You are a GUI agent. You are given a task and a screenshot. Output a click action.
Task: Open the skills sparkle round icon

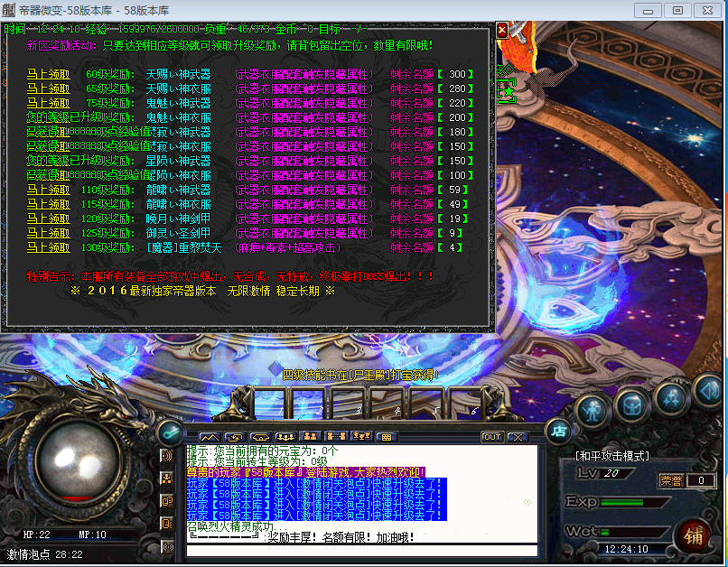click(x=673, y=397)
